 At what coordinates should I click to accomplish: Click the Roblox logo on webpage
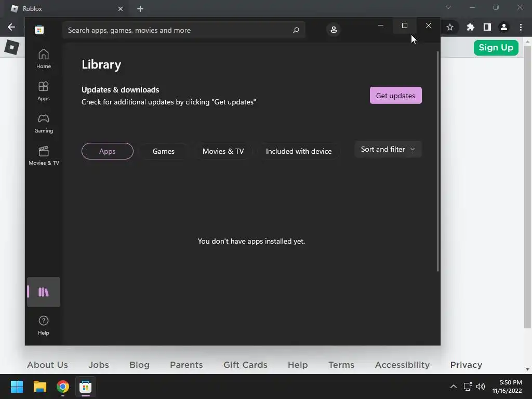pyautogui.click(x=12, y=47)
